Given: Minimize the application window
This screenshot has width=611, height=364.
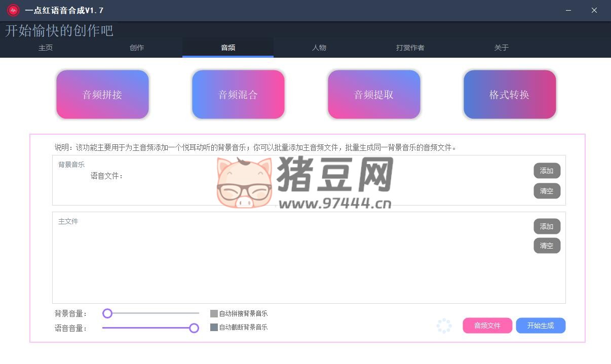Looking at the screenshot, I should (568, 10).
